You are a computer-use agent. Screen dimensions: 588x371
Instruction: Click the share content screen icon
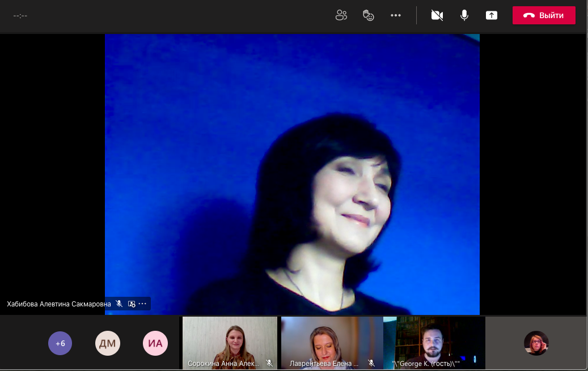492,15
